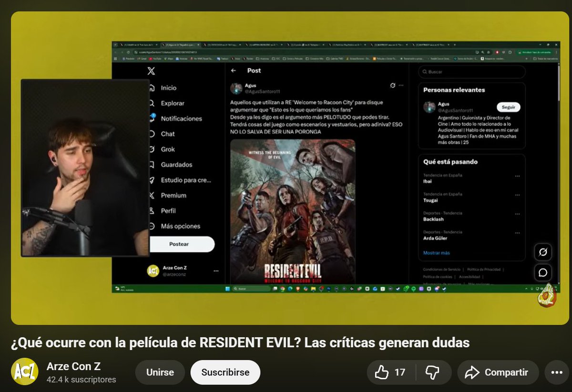Open Perfil in X sidebar
572x392 pixels.
(x=163, y=211)
